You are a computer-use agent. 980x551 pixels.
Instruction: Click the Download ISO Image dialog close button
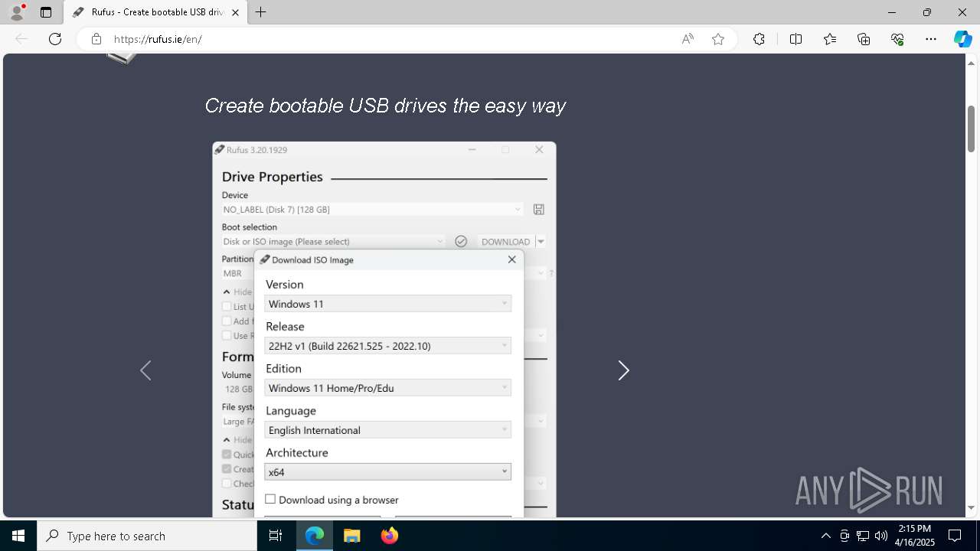coord(511,259)
